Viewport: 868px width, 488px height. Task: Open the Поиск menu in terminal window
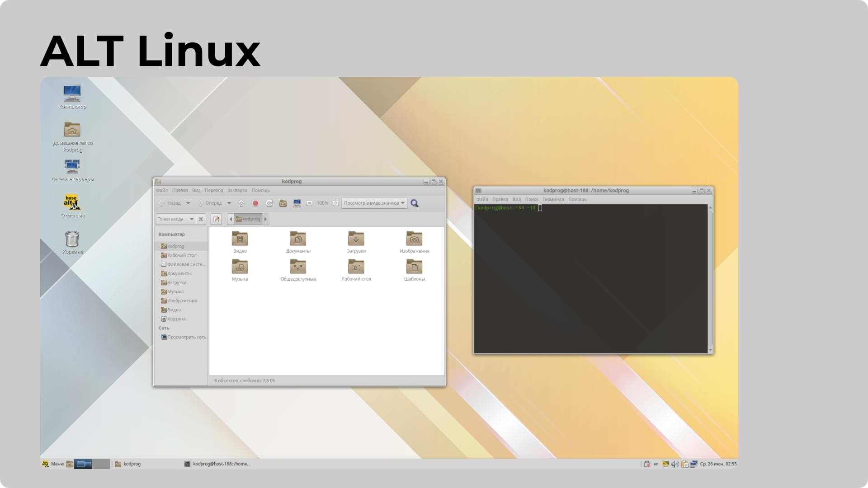pyautogui.click(x=532, y=199)
